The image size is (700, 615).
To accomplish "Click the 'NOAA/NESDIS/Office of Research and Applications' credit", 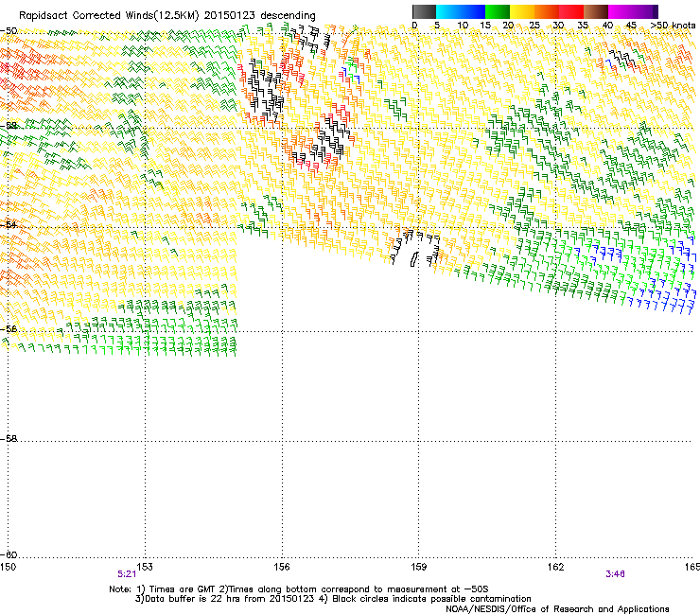I will click(557, 609).
